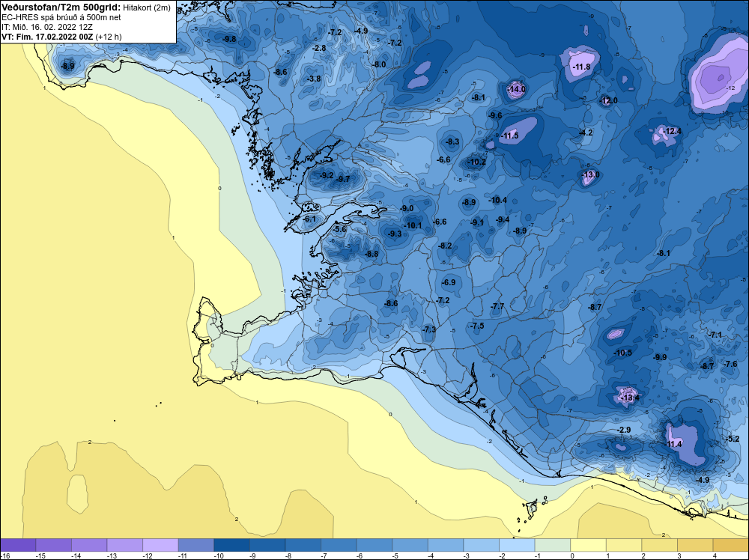Click the -8.0 temperature label
749x560 pixels.
tap(379, 64)
